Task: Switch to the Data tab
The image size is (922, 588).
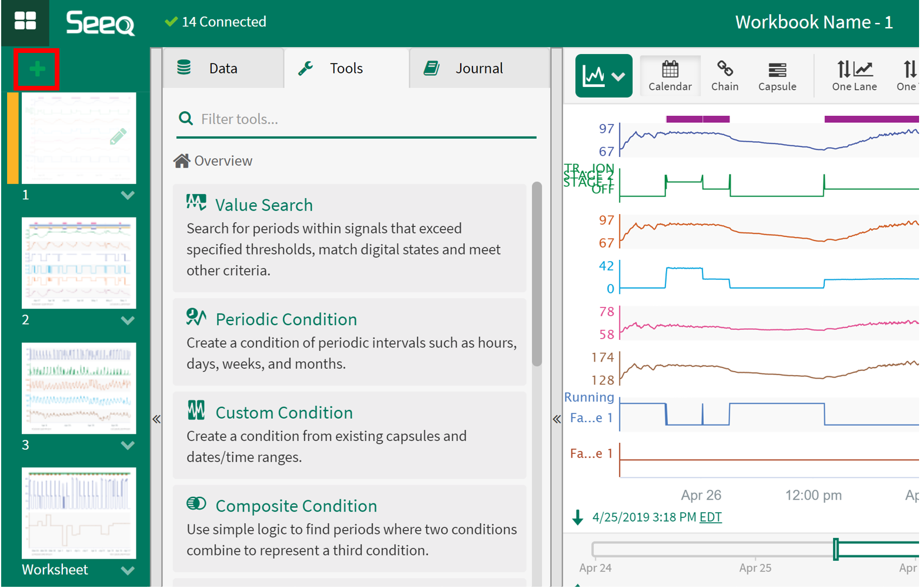Action: 223,69
